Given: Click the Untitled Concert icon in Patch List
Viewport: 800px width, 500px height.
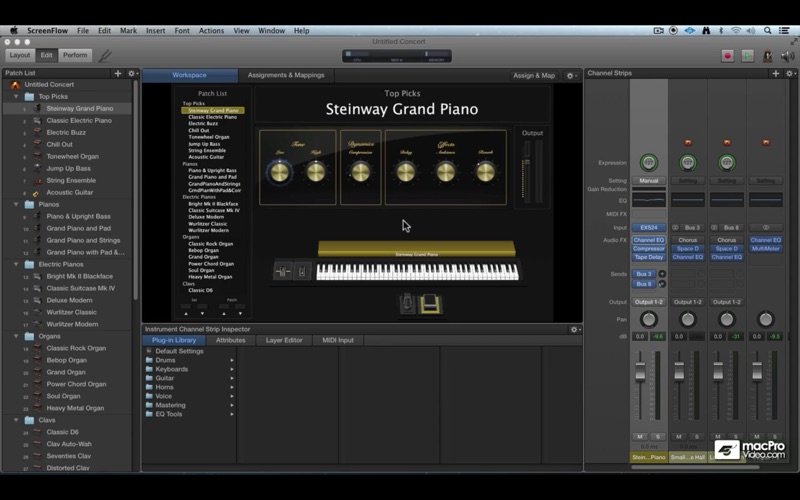Looking at the screenshot, I should (16, 85).
